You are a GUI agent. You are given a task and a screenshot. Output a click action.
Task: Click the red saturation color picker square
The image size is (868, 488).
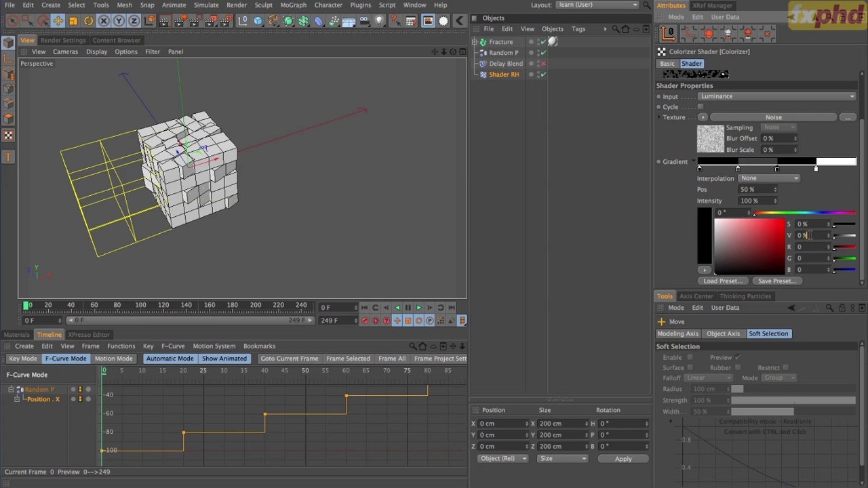coord(749,246)
